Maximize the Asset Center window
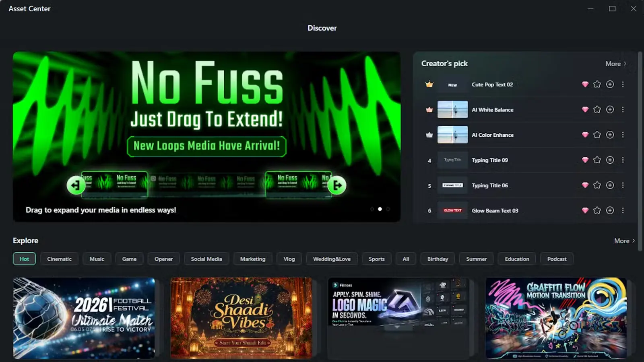 [x=612, y=8]
